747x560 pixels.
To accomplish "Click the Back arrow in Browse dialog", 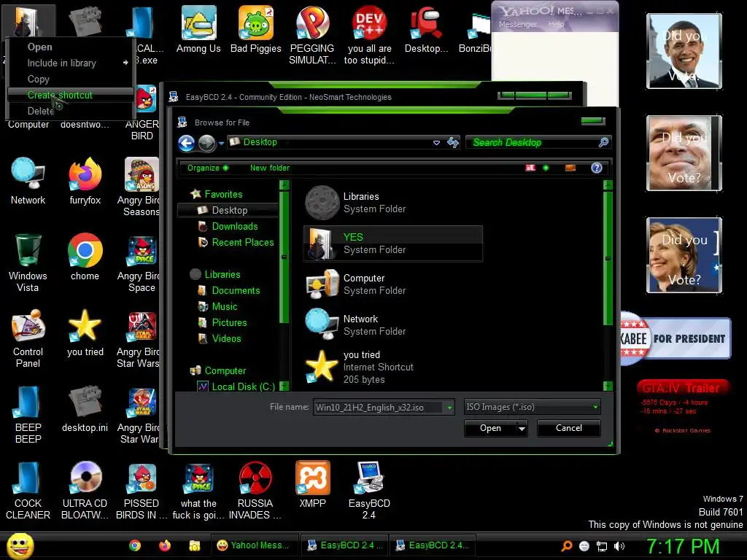I will click(x=186, y=143).
